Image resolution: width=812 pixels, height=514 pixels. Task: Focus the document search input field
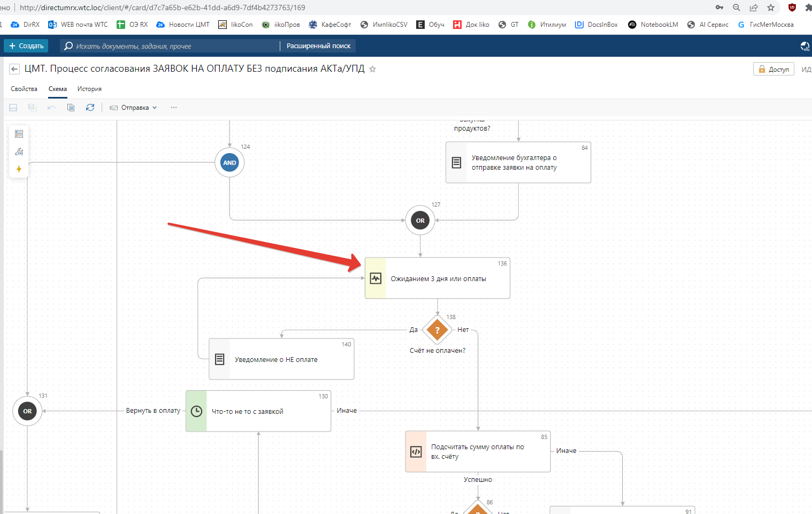(x=171, y=46)
